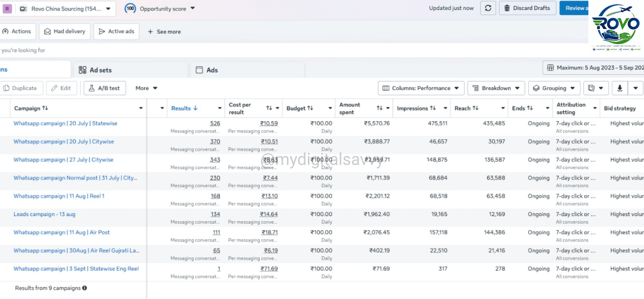
Task: Open Whatsapp campaign | 3 Sept | Statewise Eng Reel
Action: pyautogui.click(x=76, y=269)
